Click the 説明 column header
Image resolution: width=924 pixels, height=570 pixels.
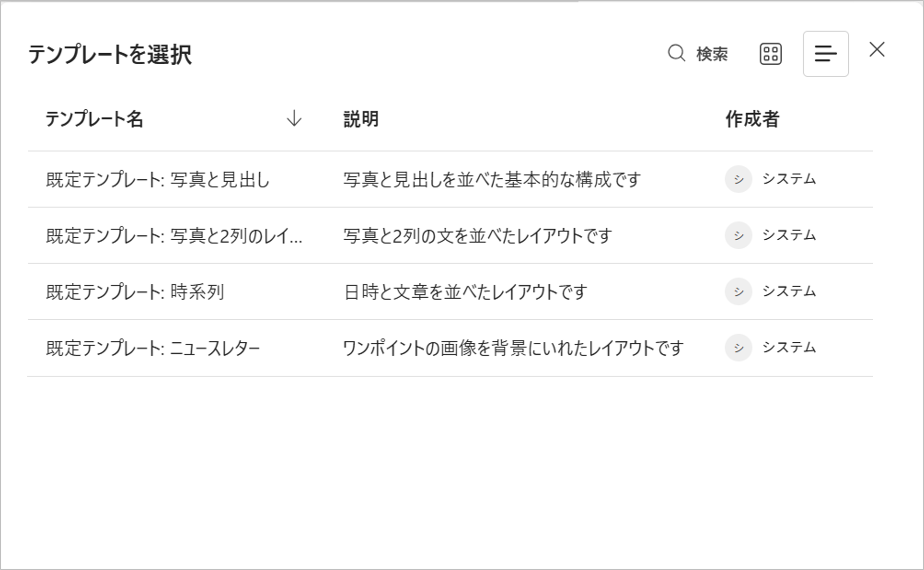point(361,119)
